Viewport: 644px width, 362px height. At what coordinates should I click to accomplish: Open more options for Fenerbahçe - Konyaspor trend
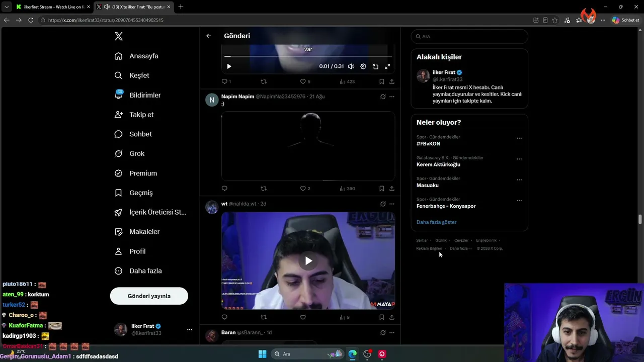click(519, 201)
